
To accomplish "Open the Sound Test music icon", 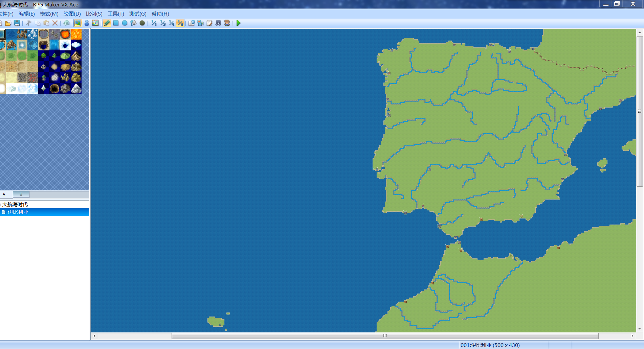I will (x=218, y=23).
